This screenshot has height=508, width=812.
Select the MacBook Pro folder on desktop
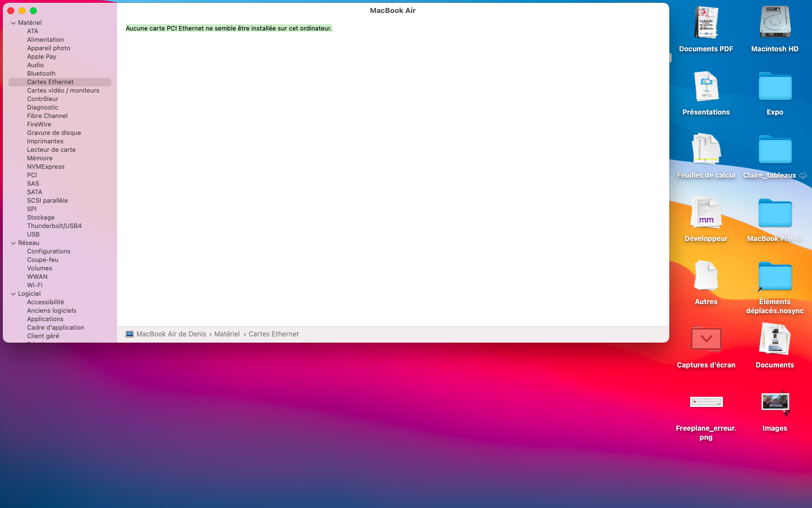[x=775, y=213]
